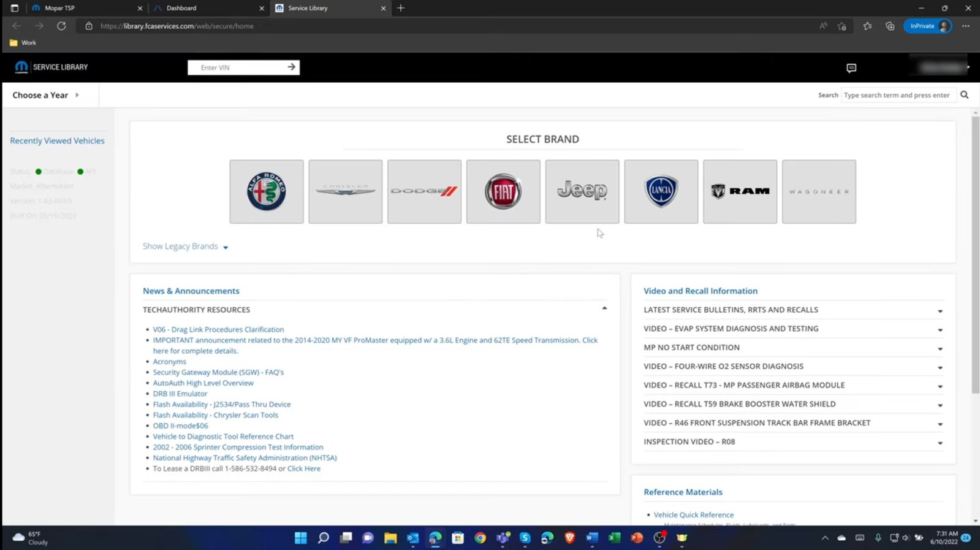This screenshot has width=980, height=550.
Task: Open a new browser tab
Action: (401, 8)
